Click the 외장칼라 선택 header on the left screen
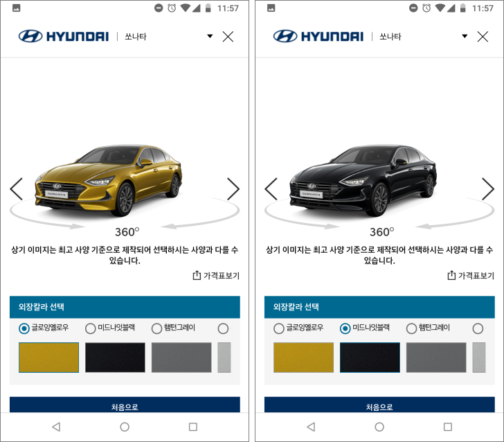The height and width of the screenshot is (442, 504). [x=125, y=307]
